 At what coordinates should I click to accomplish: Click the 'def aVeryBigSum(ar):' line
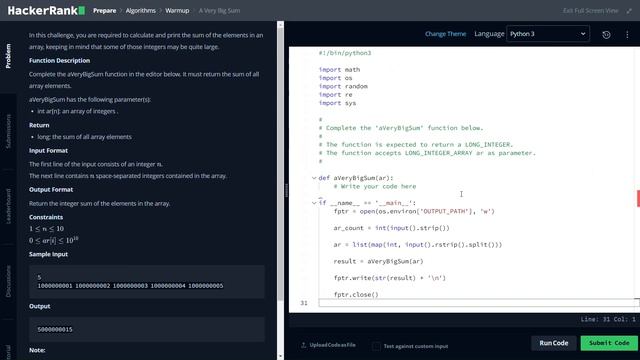[356, 178]
